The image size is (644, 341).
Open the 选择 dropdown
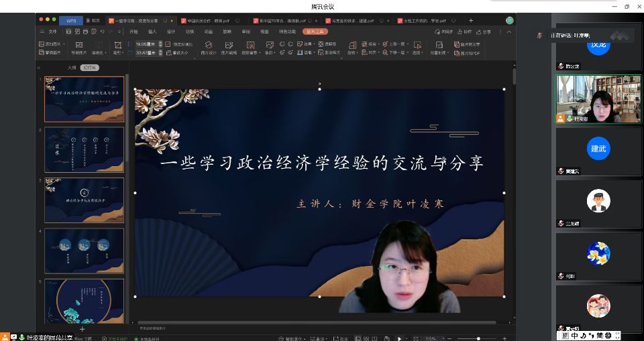(x=417, y=48)
